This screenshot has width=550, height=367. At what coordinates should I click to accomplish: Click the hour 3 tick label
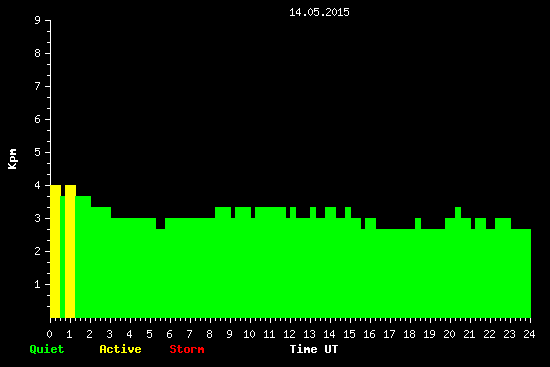(x=110, y=334)
